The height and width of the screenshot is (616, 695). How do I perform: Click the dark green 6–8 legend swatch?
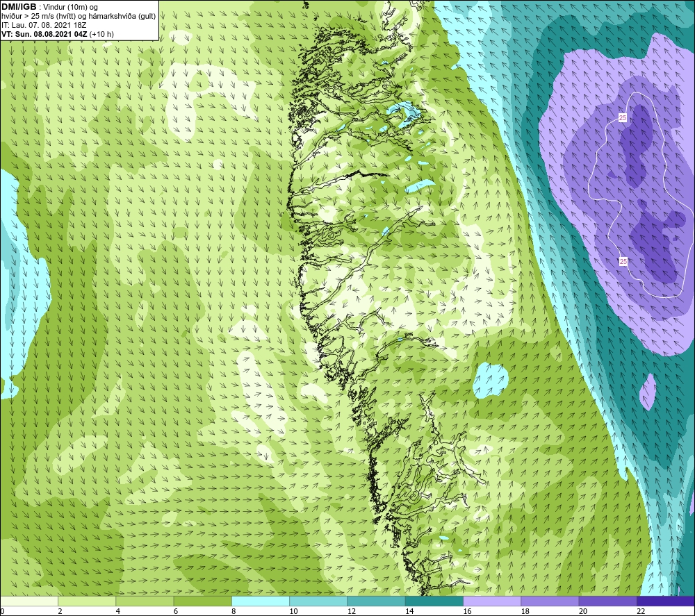(x=202, y=601)
